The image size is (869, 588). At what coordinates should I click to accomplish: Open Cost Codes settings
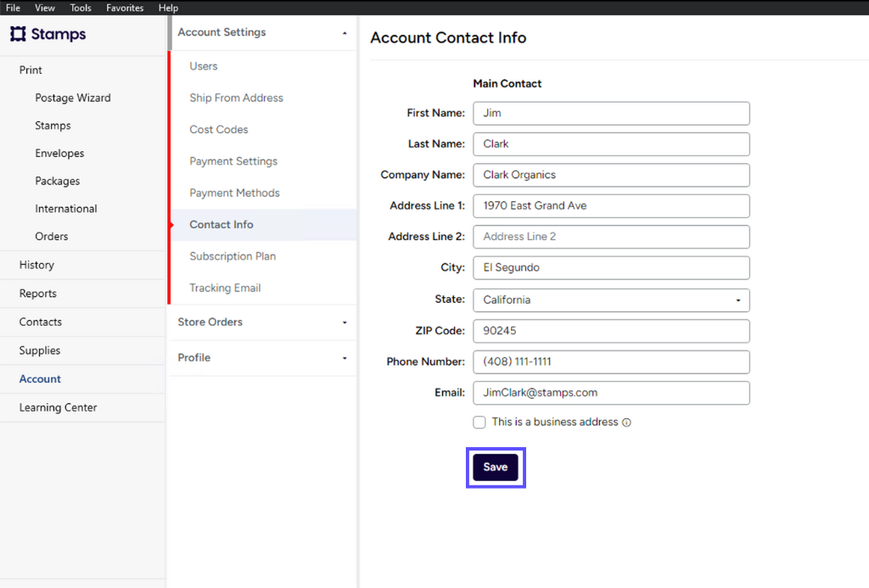click(x=264, y=129)
